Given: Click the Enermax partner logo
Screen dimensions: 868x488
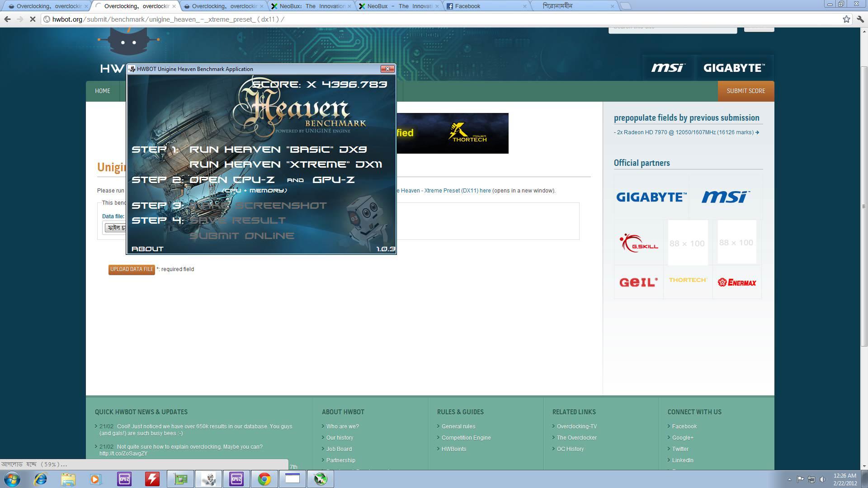Looking at the screenshot, I should tap(737, 282).
